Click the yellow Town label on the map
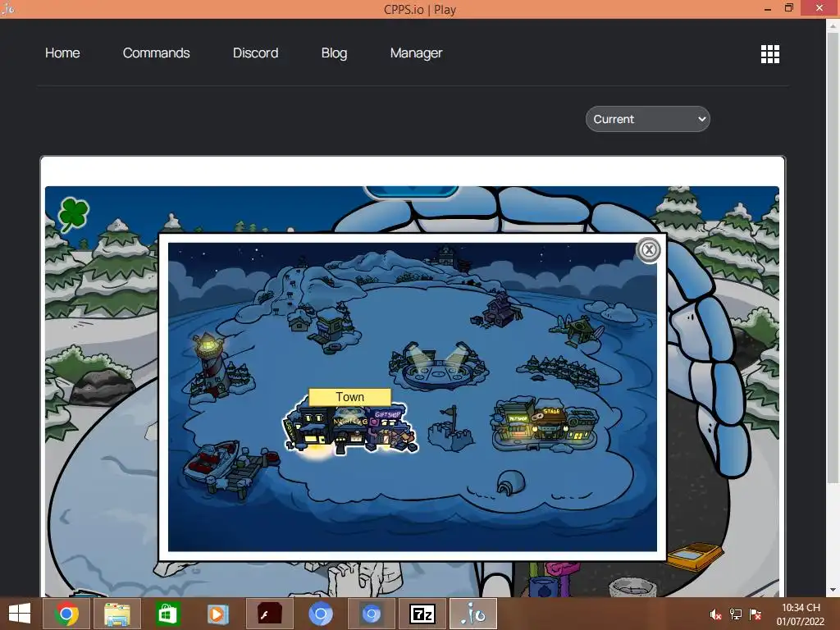840x630 pixels. [x=349, y=397]
